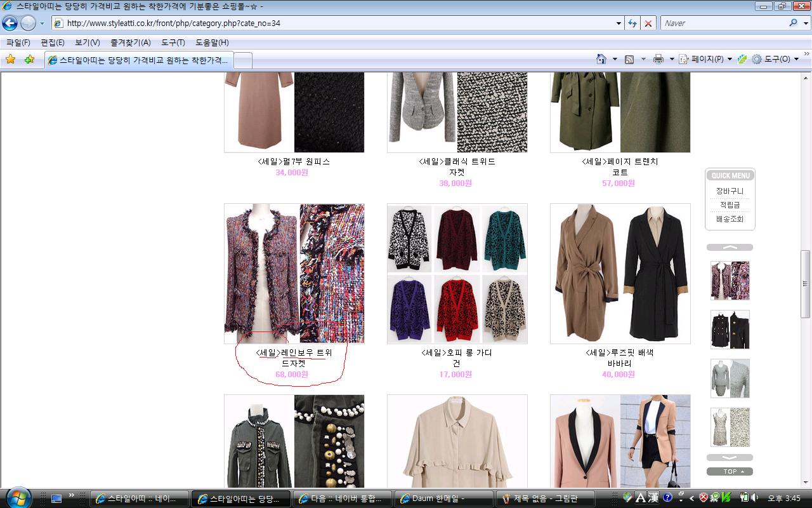The image size is (812, 508).
Task: Open the 레인보우 트위드자켓 product link
Action: (294, 358)
